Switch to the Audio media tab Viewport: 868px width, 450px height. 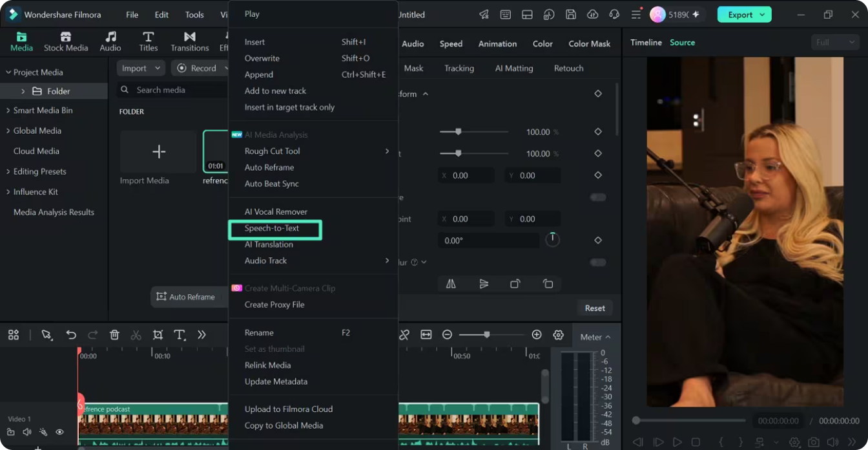pyautogui.click(x=110, y=41)
